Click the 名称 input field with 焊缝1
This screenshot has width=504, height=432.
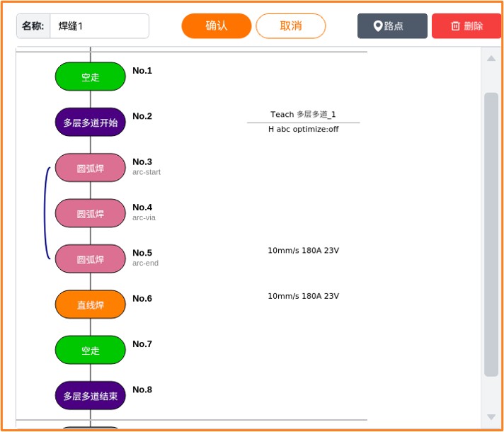(x=99, y=26)
